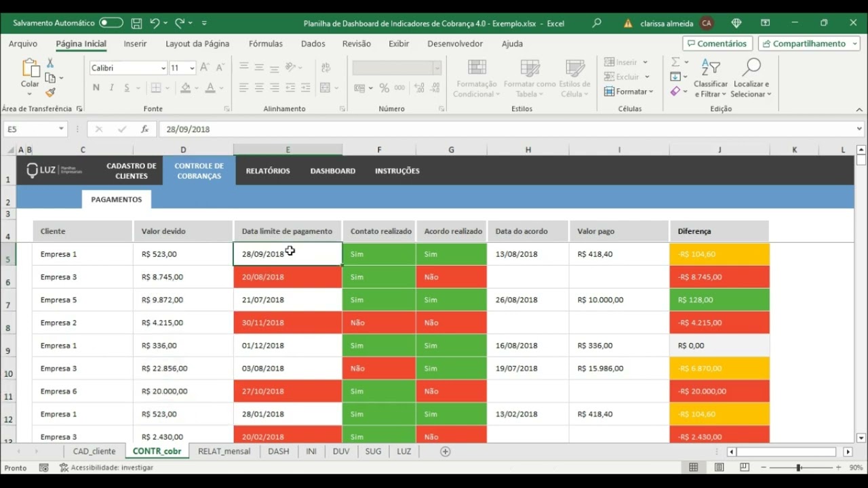
Task: Click the macro record status bar icon
Action: coord(44,468)
